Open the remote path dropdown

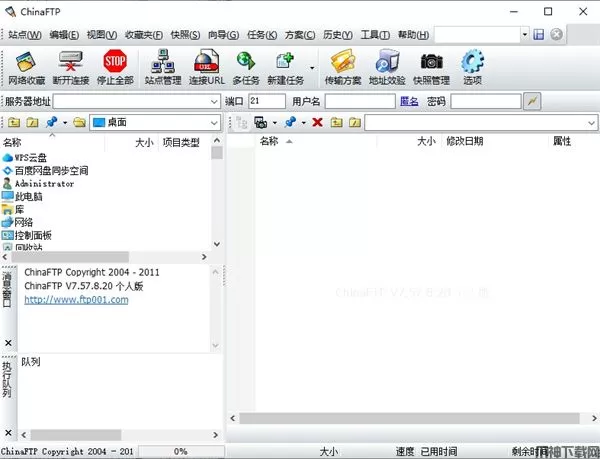coord(591,123)
